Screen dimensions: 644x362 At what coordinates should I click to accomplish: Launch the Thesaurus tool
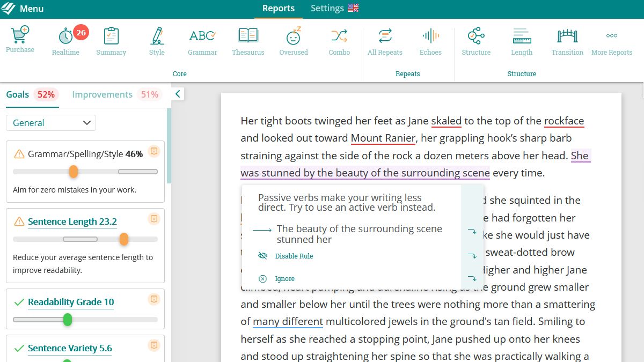[248, 39]
